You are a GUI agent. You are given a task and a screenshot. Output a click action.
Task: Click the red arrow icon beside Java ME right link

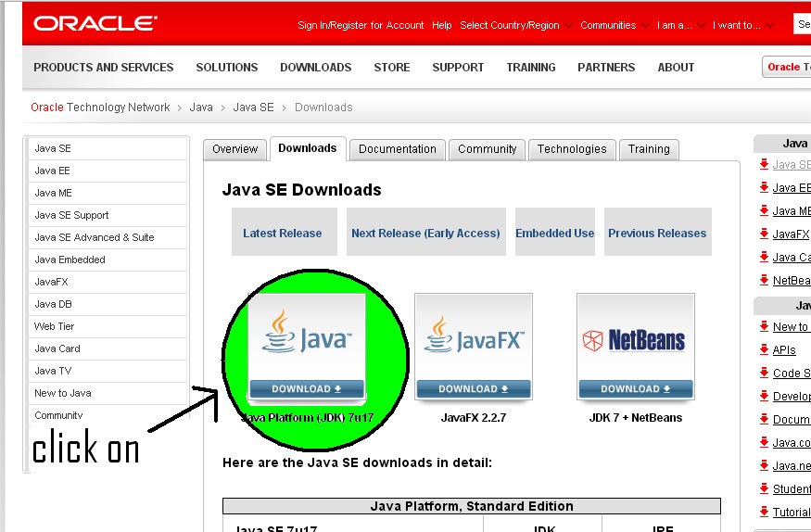point(764,210)
